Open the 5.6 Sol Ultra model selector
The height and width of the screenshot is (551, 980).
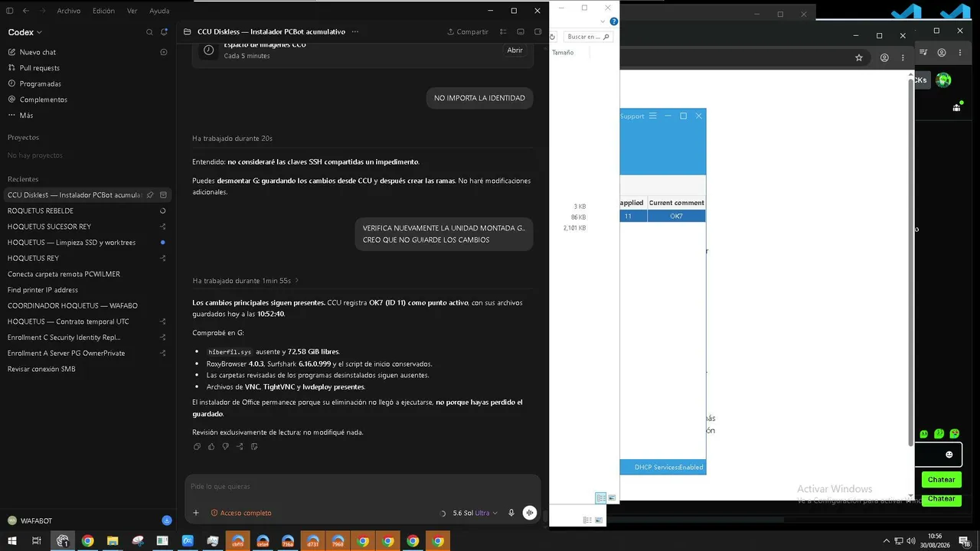pos(475,513)
